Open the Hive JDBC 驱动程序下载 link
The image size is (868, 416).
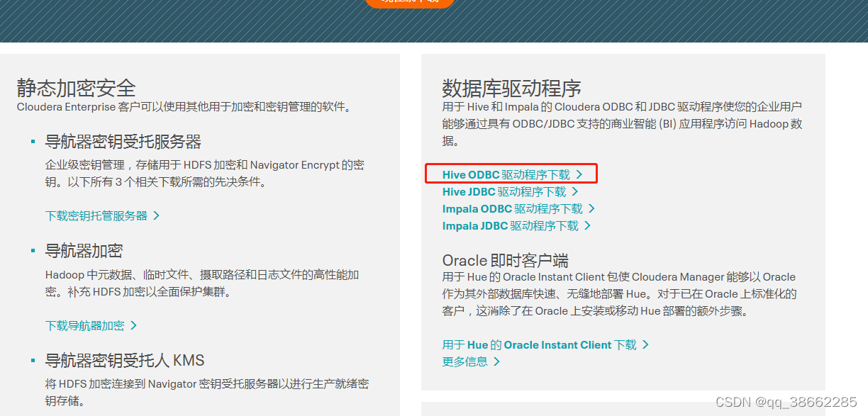[x=511, y=191]
